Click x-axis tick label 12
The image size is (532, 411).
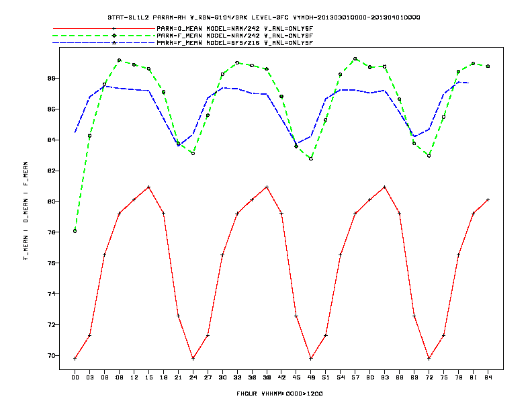coord(134,377)
